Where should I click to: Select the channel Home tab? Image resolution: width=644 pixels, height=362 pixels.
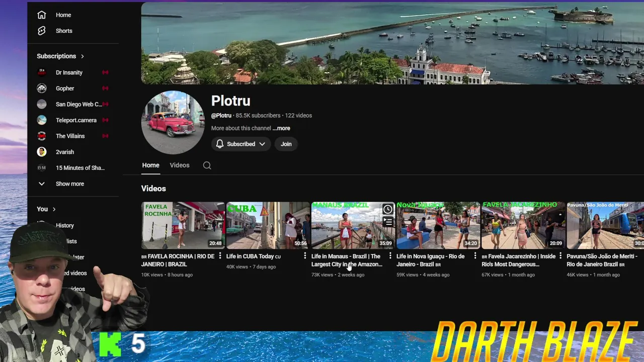[150, 165]
